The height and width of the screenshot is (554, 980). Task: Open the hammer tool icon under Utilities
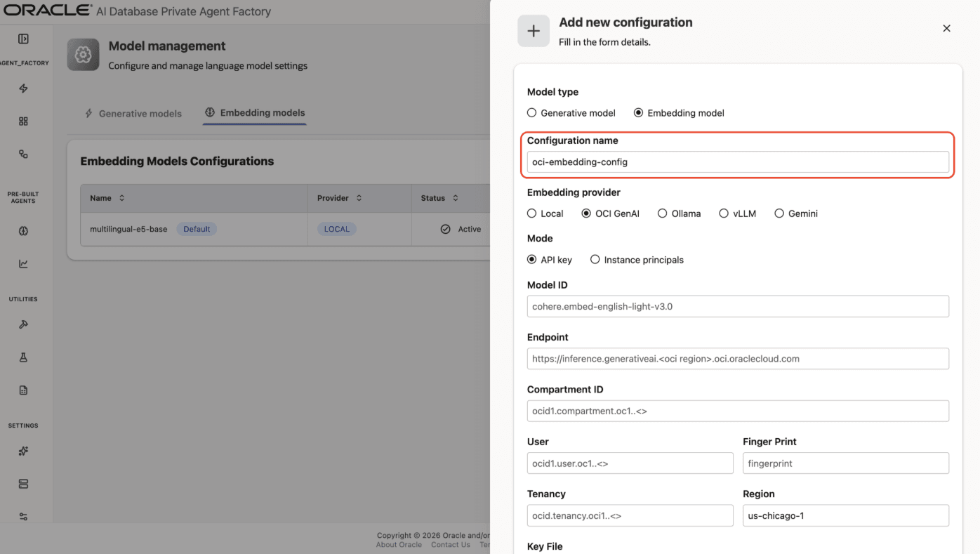[23, 324]
